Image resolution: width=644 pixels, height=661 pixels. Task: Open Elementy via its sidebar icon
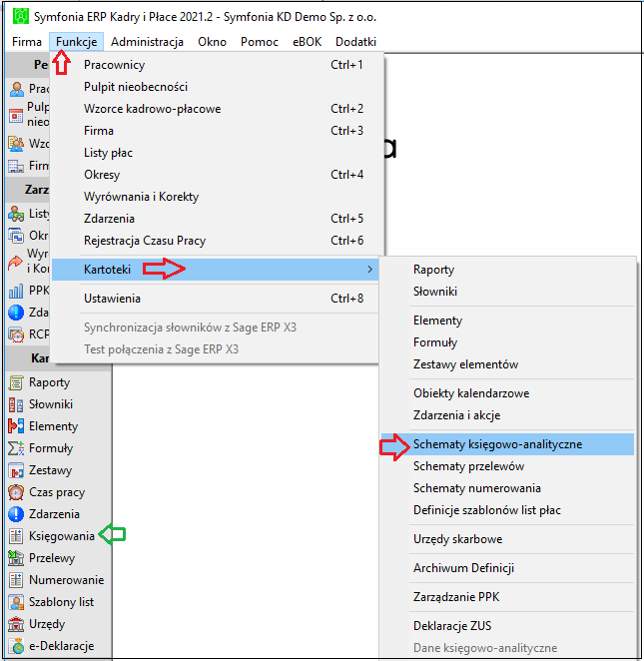(16, 426)
